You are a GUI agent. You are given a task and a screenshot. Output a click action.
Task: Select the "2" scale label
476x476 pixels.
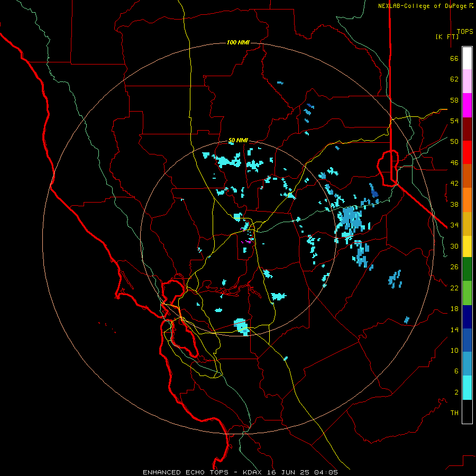tap(456, 392)
